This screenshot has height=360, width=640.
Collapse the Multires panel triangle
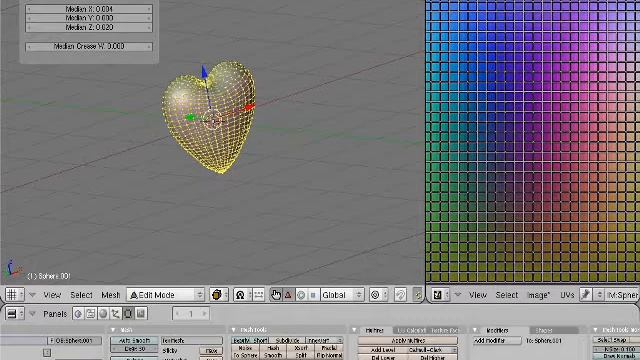click(x=354, y=330)
